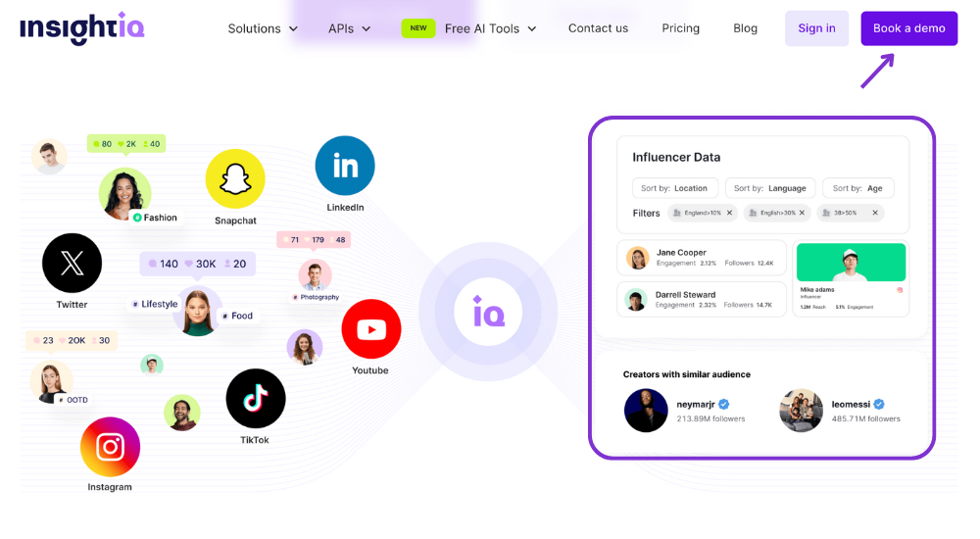Click the Fashion tag label

coord(155,218)
